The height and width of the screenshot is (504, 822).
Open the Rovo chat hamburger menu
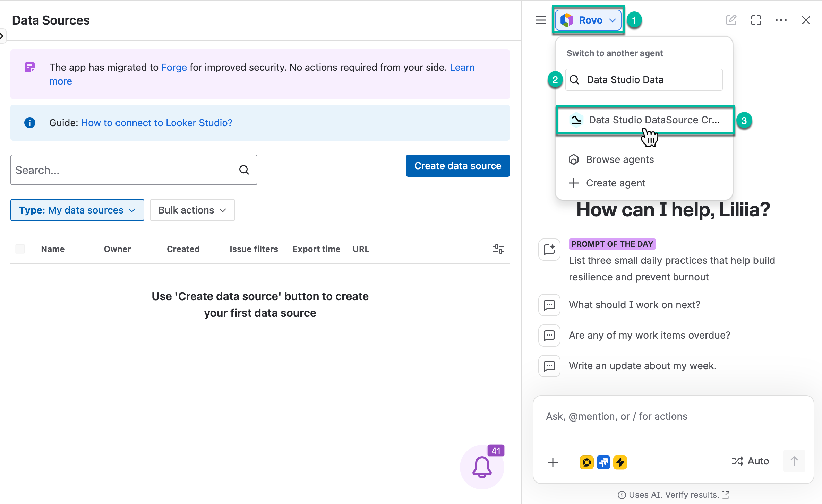(x=541, y=20)
